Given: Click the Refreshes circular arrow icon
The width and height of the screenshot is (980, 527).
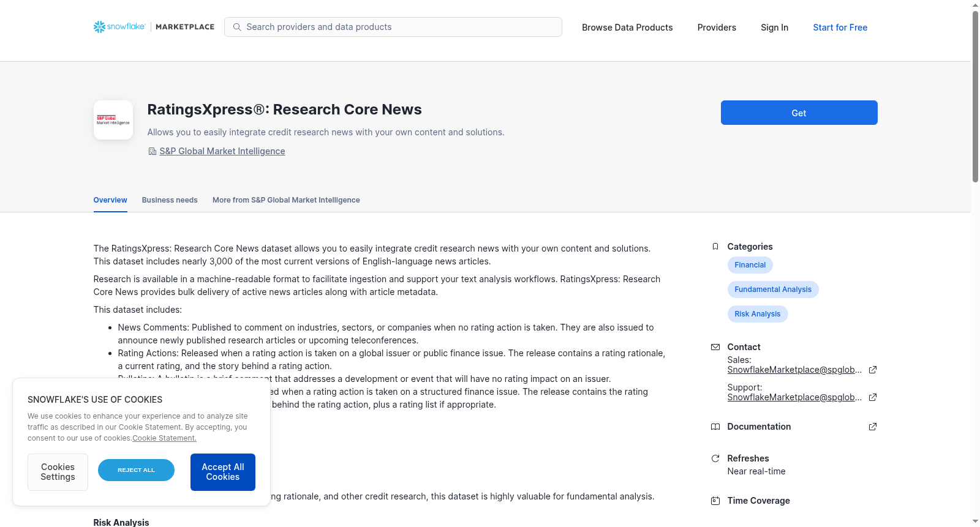Looking at the screenshot, I should point(715,458).
